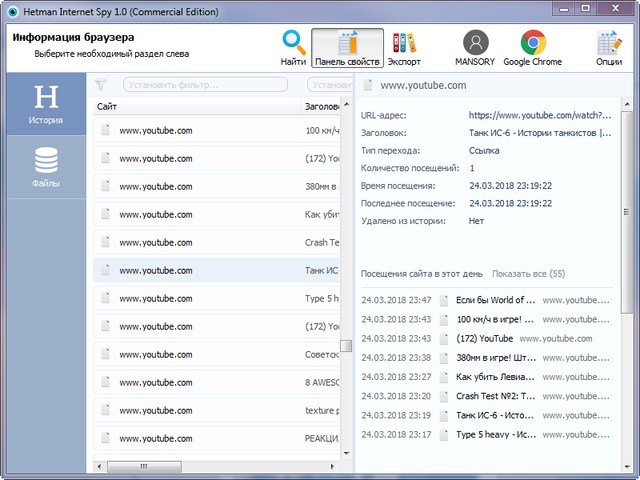Screen dimensions: 640x480
Task: Focus the first Установить фильтр input field
Action: click(205, 85)
